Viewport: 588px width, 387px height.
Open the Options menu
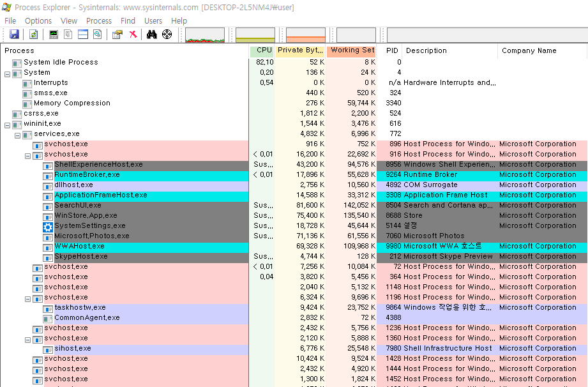click(38, 20)
